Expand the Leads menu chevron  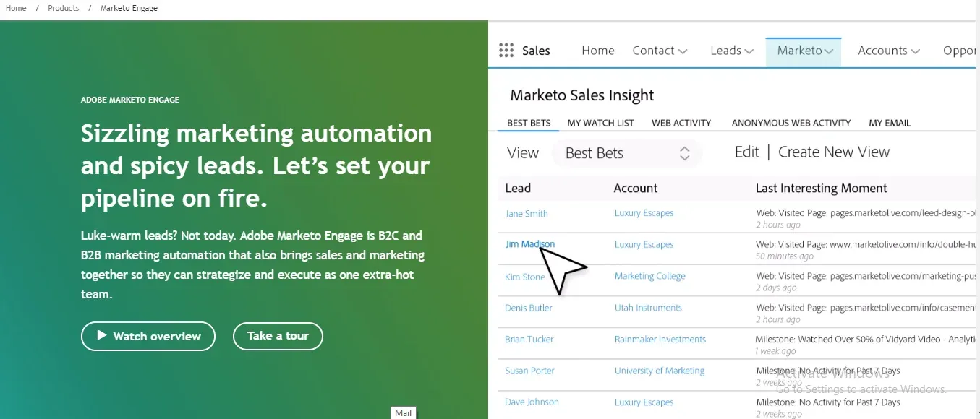[x=749, y=51]
